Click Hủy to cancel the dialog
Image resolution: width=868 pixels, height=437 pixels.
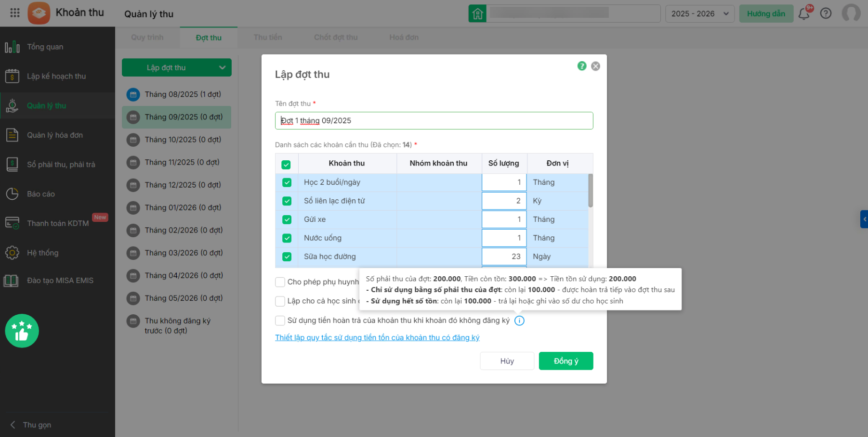pyautogui.click(x=507, y=361)
